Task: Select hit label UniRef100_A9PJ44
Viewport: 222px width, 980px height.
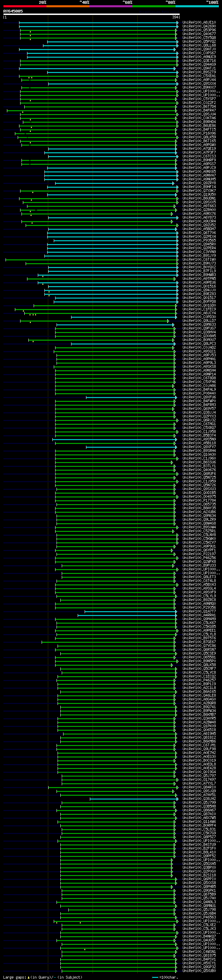Action: pyautogui.click(x=199, y=80)
